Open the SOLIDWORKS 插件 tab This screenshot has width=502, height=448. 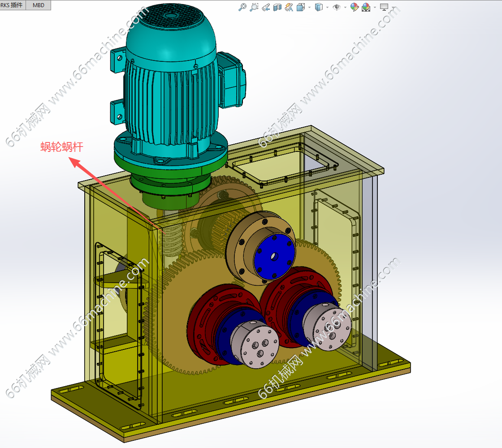pyautogui.click(x=13, y=5)
